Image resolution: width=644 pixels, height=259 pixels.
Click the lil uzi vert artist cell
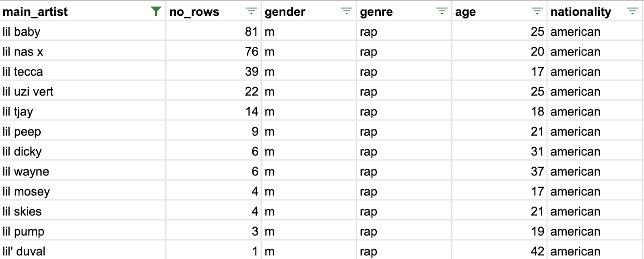pos(83,91)
